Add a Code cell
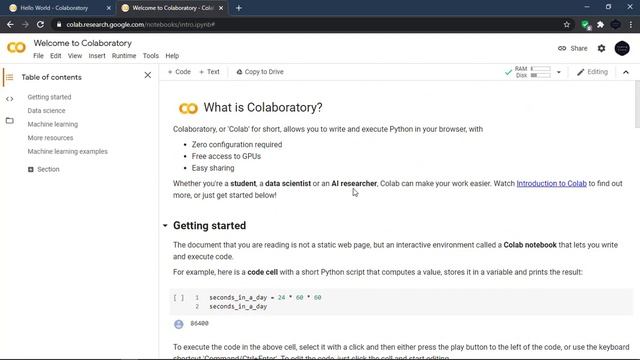This screenshot has width=640, height=360. click(179, 72)
